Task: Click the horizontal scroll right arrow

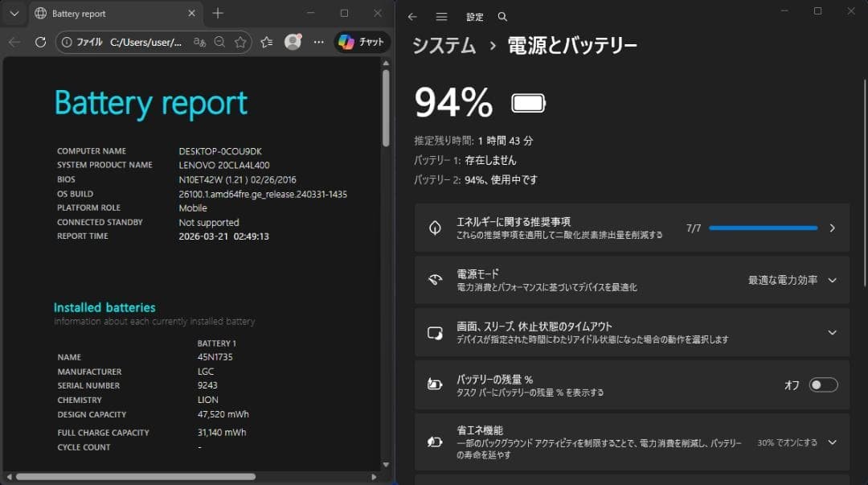Action: coord(375,477)
